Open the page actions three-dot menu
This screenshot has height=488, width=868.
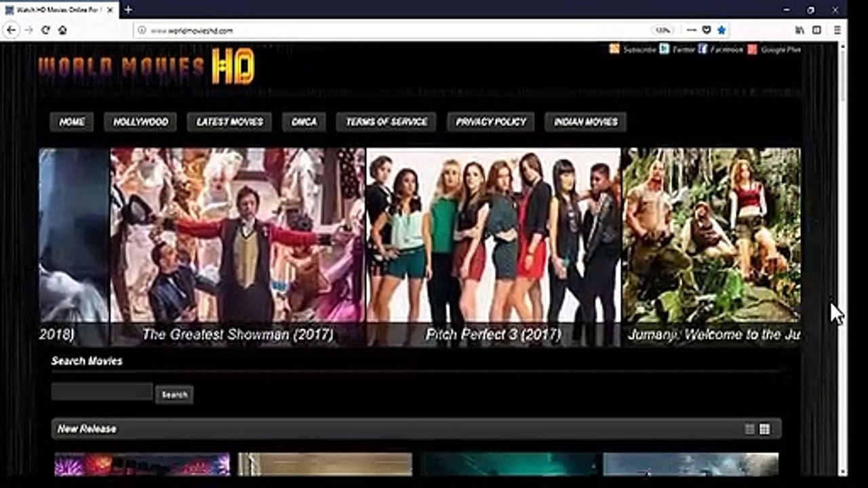pyautogui.click(x=691, y=30)
